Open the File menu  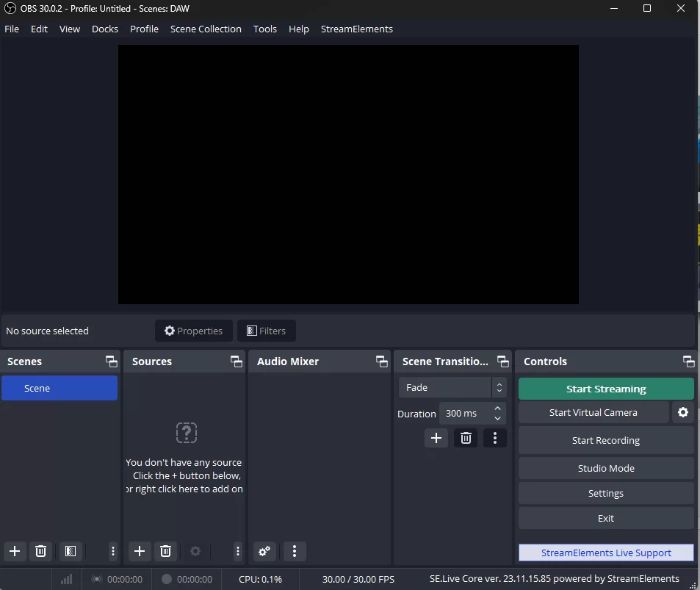pos(12,29)
